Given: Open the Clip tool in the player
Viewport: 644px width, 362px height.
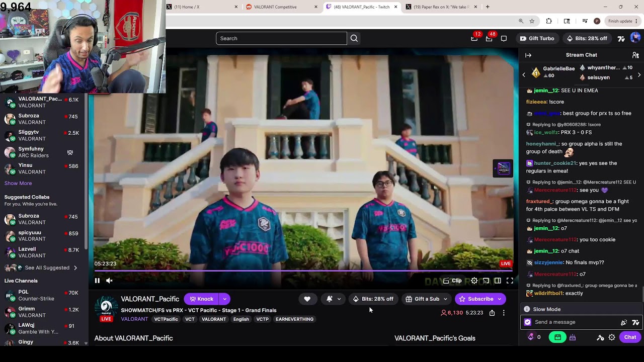Looking at the screenshot, I should (452, 281).
